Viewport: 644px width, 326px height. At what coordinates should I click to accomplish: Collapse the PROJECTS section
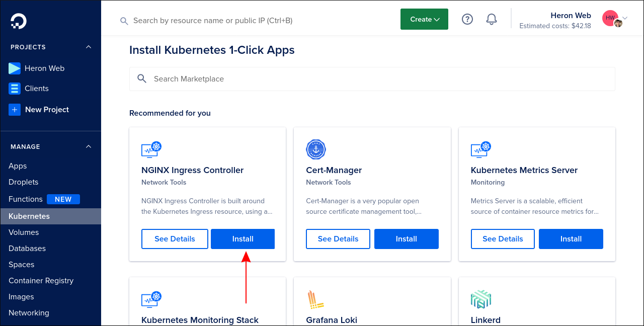(x=88, y=47)
